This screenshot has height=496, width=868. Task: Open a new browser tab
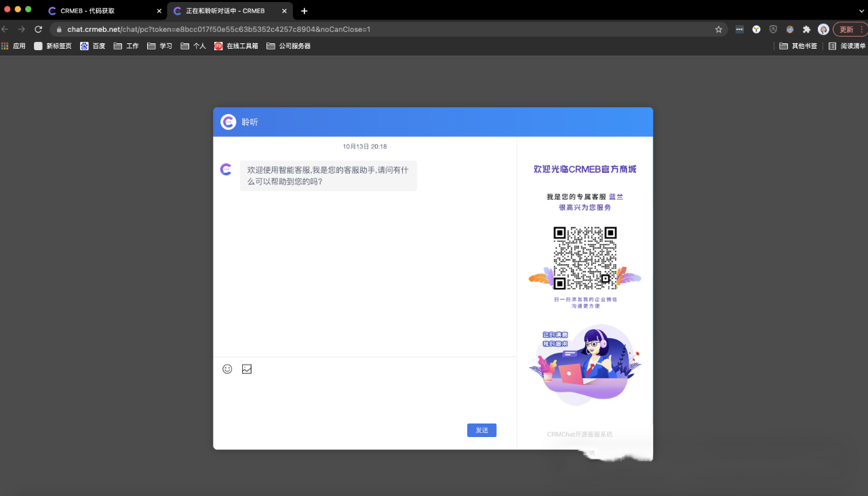pos(304,11)
